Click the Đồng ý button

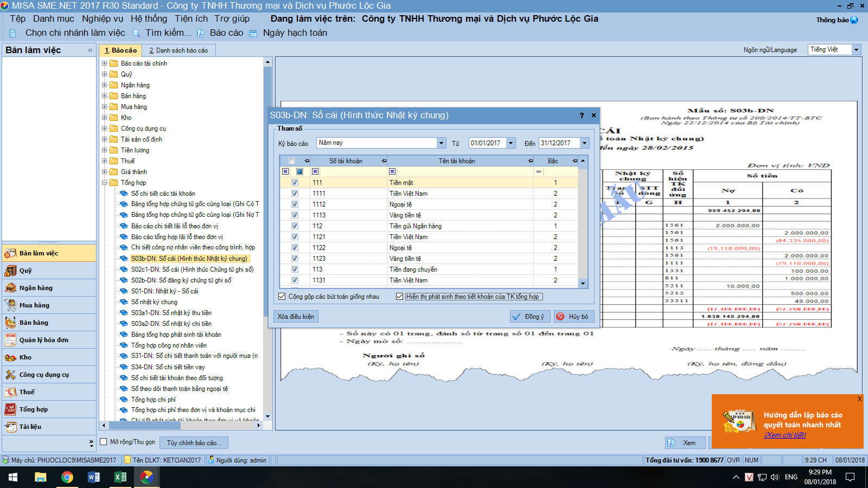tap(530, 317)
